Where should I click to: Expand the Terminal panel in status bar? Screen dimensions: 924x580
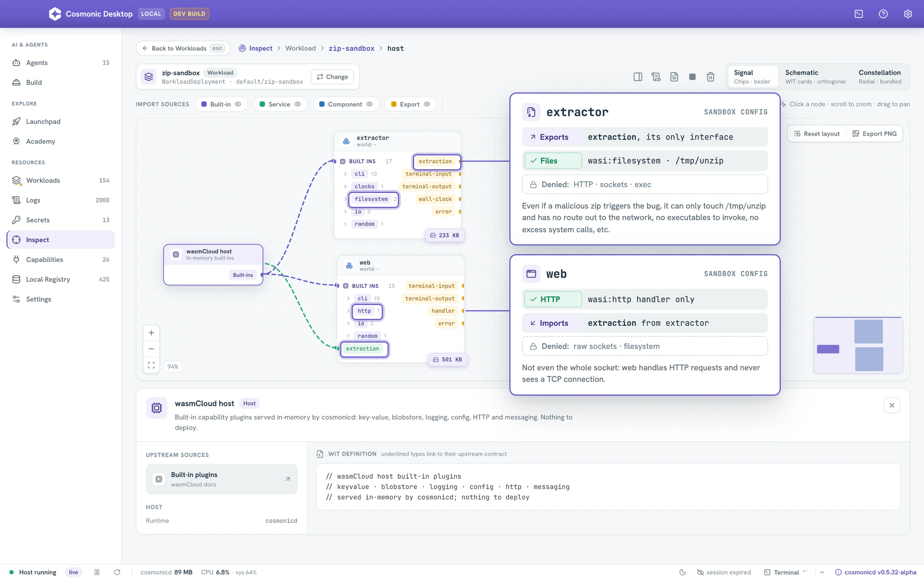tap(822, 572)
